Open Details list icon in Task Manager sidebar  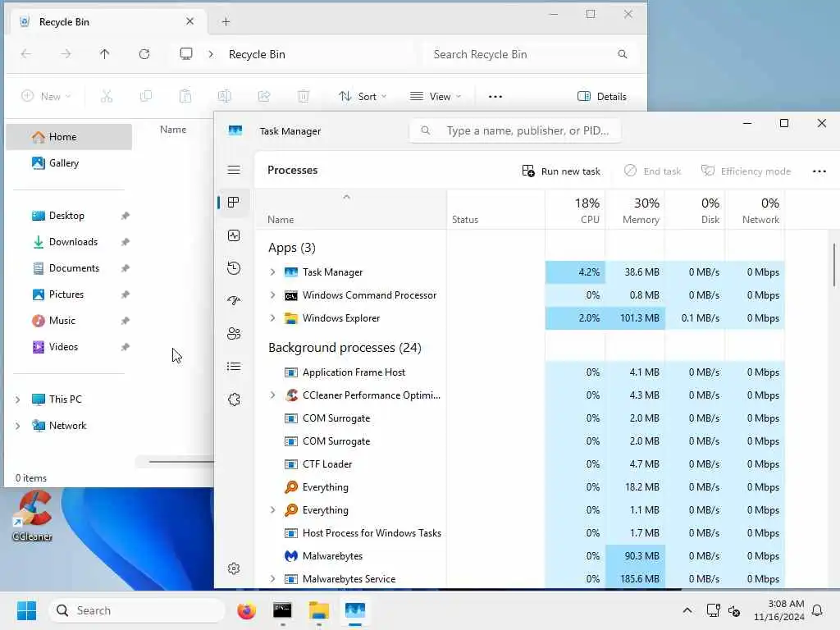(x=234, y=367)
